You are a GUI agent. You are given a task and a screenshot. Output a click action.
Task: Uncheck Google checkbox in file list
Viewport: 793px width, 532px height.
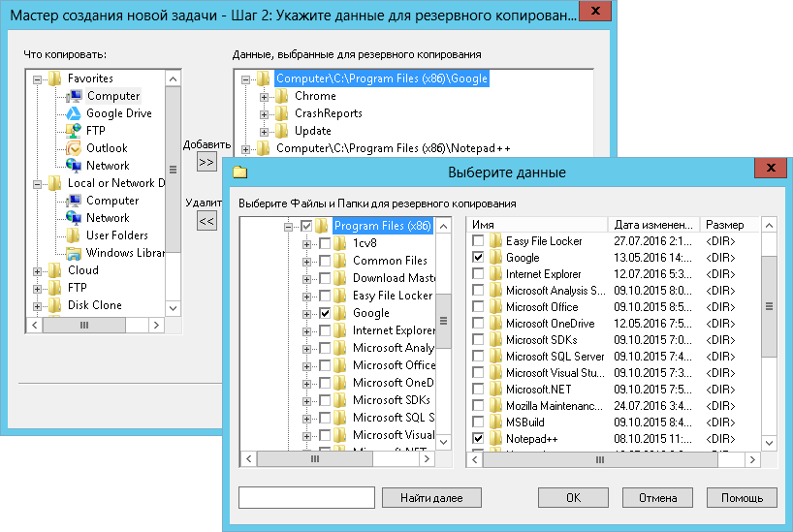click(478, 258)
